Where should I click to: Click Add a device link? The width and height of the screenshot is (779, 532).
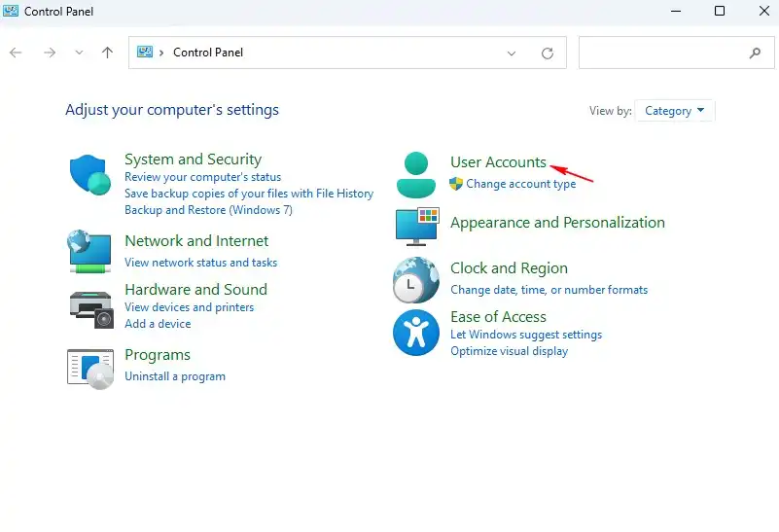[158, 324]
